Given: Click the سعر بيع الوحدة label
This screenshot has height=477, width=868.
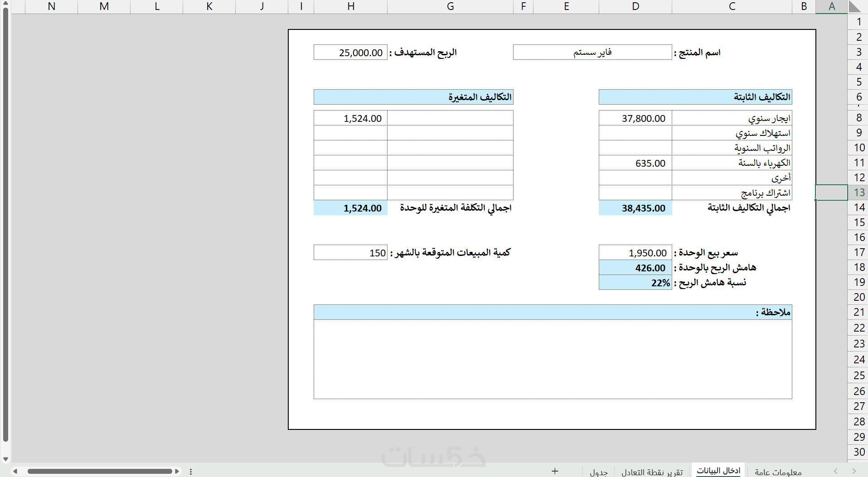Looking at the screenshot, I should coord(706,253).
